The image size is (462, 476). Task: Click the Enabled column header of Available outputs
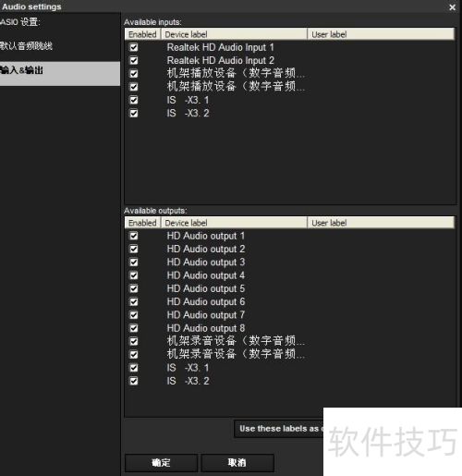click(x=142, y=223)
